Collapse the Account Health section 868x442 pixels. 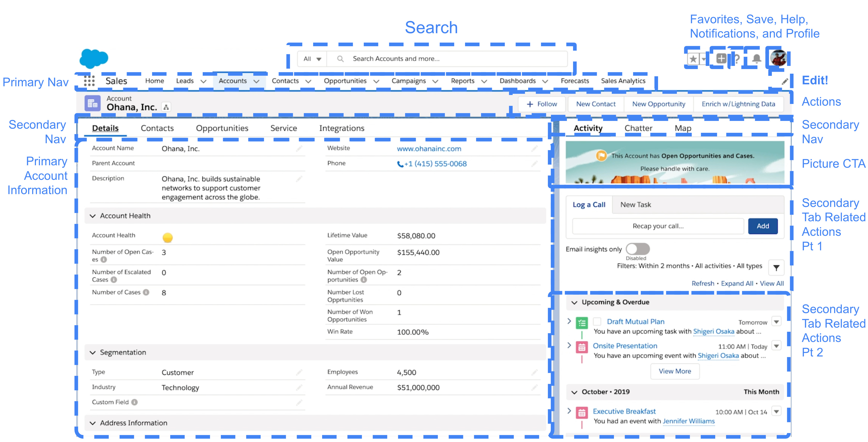pyautogui.click(x=93, y=216)
